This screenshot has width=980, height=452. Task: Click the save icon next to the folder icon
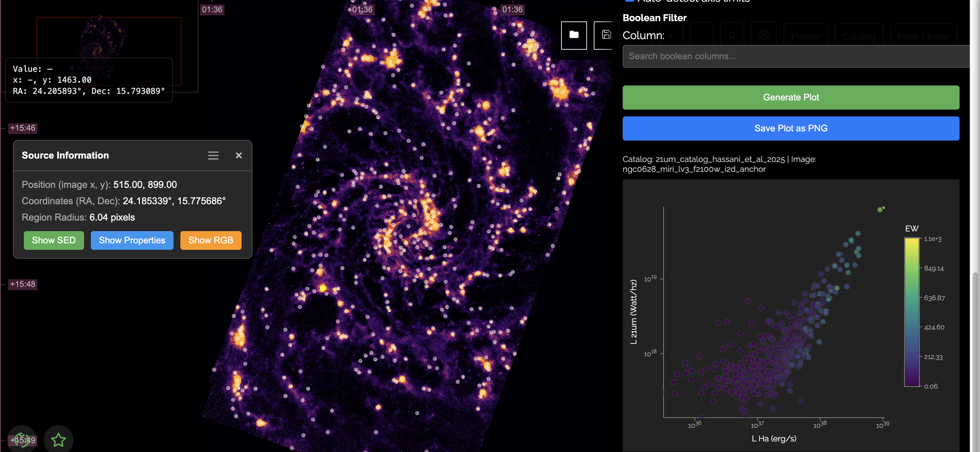pyautogui.click(x=606, y=35)
